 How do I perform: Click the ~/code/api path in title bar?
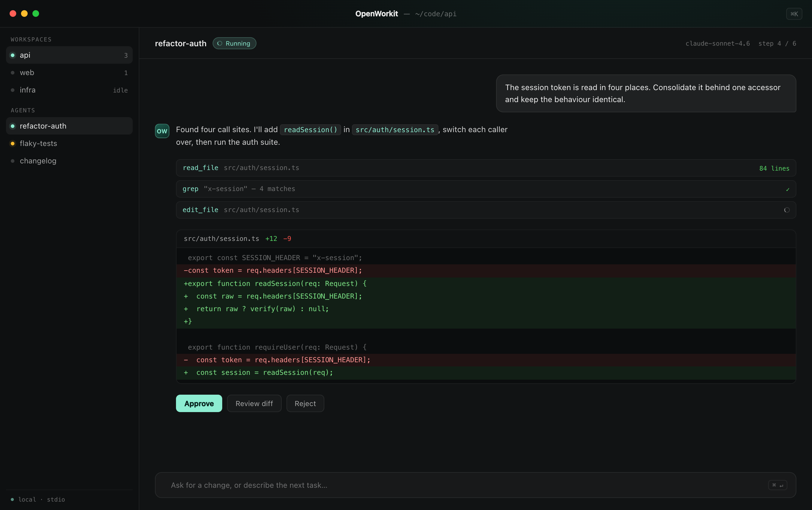click(436, 14)
